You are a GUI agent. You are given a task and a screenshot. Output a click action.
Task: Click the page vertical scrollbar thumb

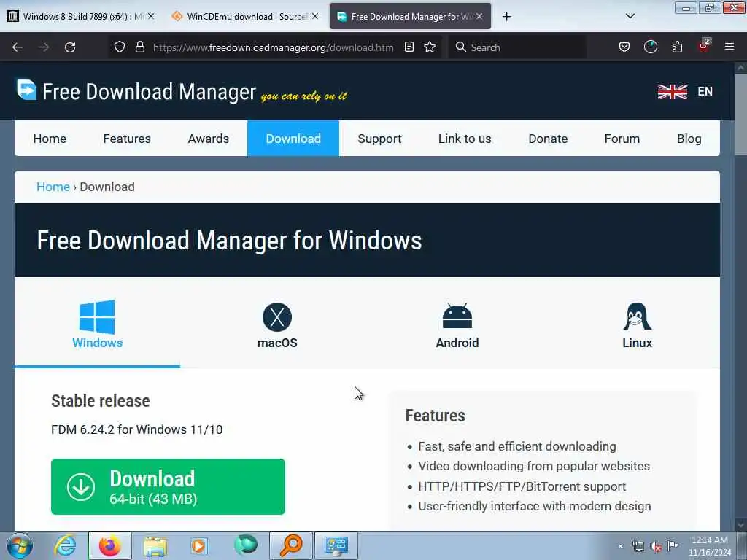tap(740, 114)
